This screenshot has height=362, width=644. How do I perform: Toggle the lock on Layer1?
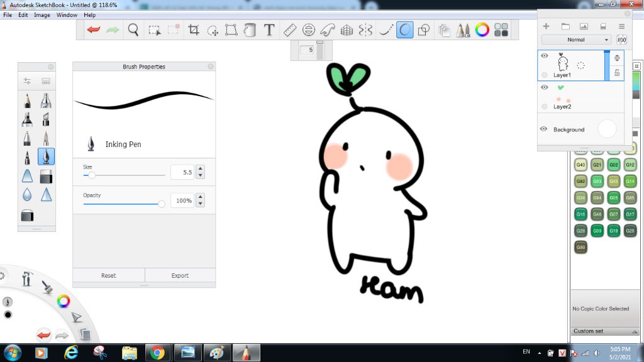[x=617, y=73]
